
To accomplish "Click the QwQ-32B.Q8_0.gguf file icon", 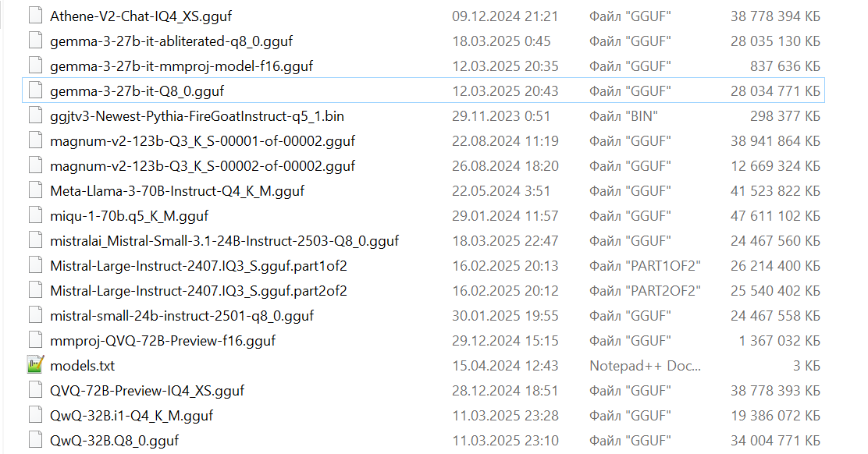I will (35, 440).
